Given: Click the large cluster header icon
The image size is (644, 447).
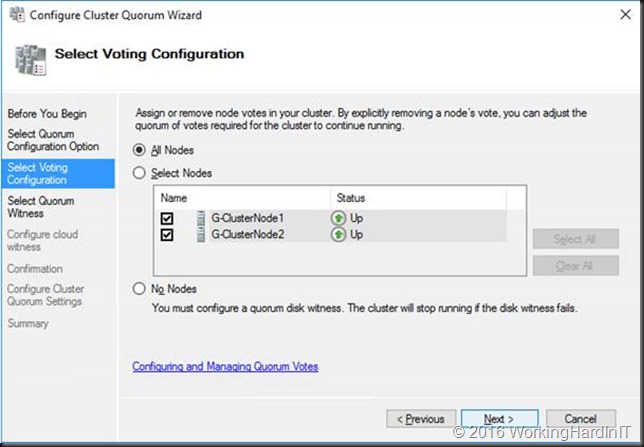Looking at the screenshot, I should pyautogui.click(x=30, y=60).
